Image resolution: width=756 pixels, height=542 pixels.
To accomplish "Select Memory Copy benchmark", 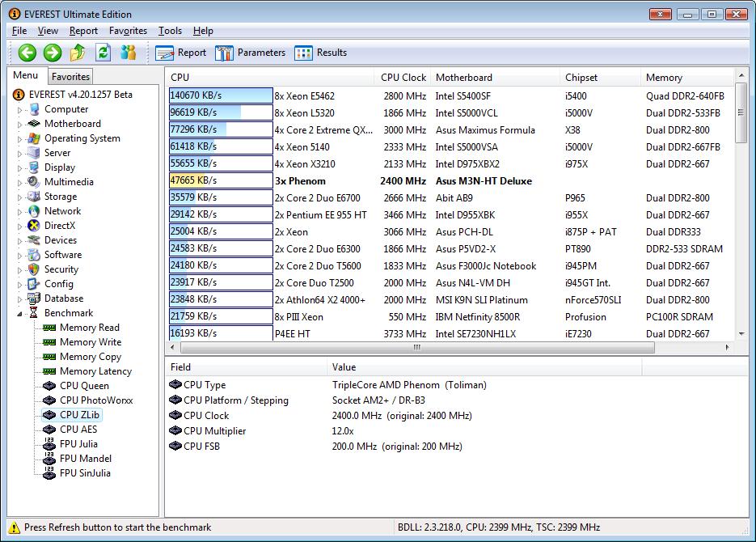I will coord(91,357).
